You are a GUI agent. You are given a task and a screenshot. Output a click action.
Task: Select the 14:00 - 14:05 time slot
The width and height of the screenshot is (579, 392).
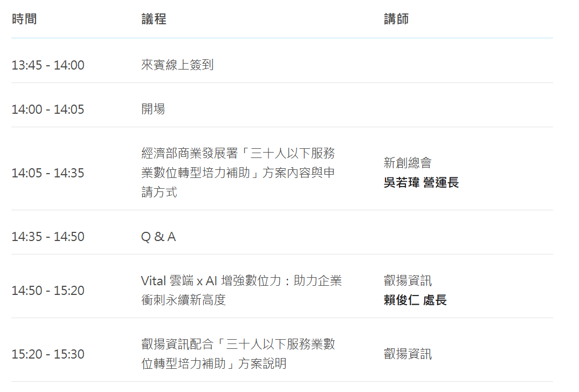point(48,109)
